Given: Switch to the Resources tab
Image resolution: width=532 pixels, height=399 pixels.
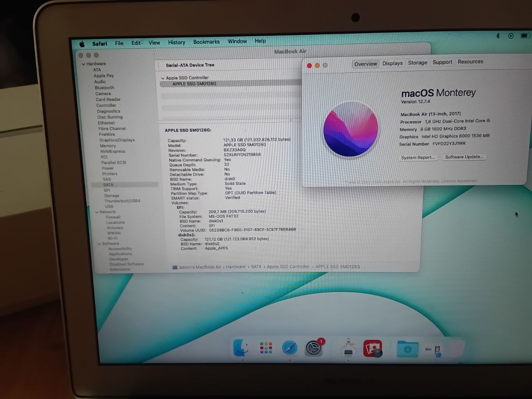Looking at the screenshot, I should click(470, 62).
